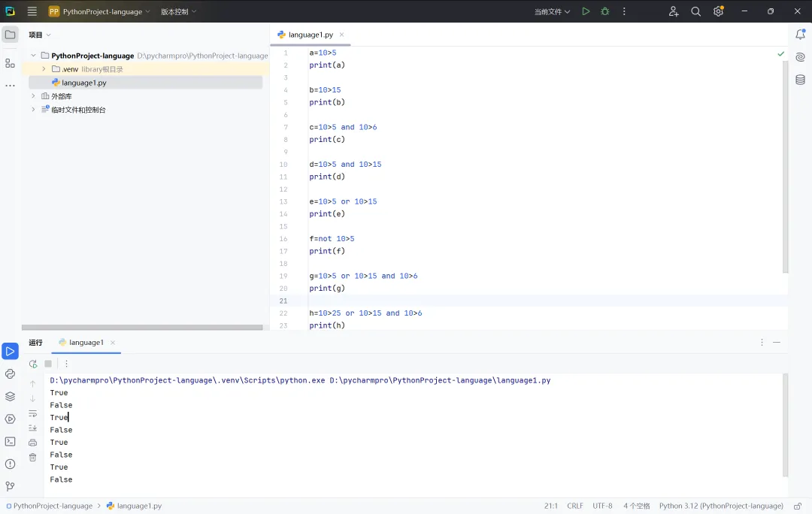The image size is (812, 514).
Task: Close the language1 run tab
Action: pos(112,343)
